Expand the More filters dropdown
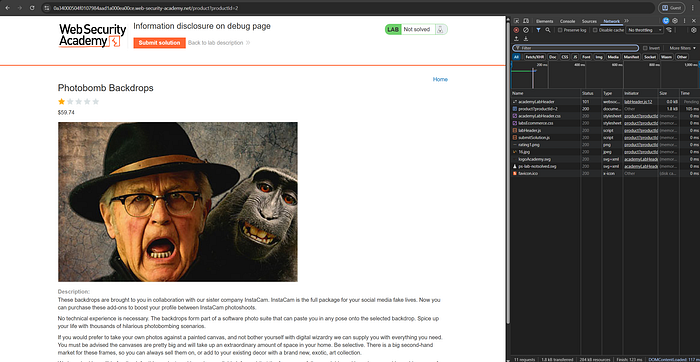700x362 pixels. point(682,48)
